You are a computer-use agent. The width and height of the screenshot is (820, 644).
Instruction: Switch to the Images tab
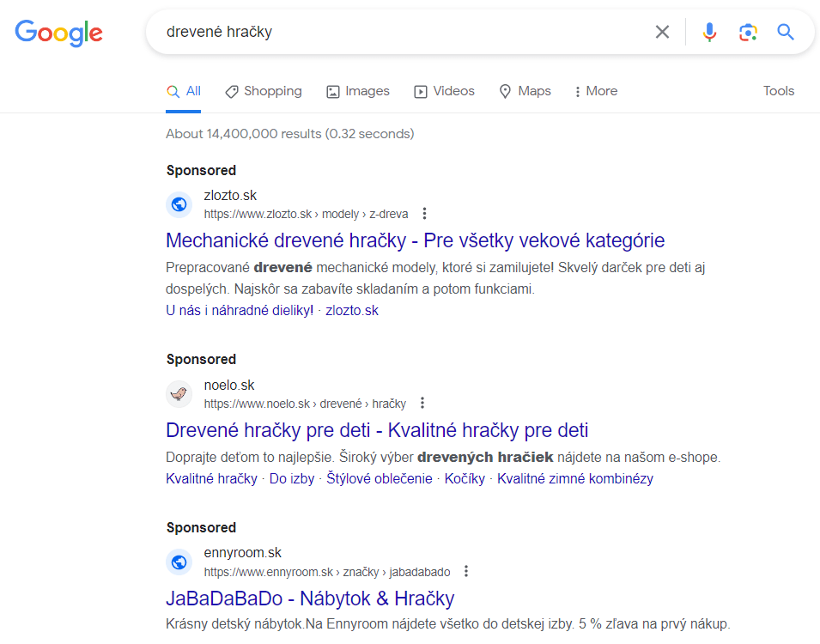(358, 92)
